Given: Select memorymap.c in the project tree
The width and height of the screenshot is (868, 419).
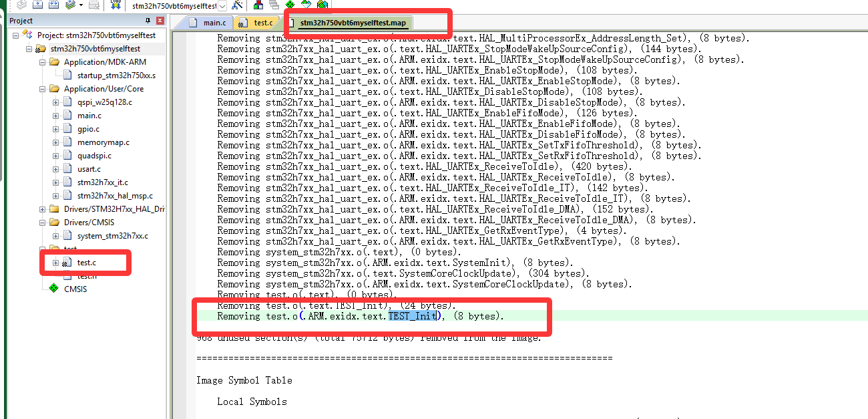Looking at the screenshot, I should 103,142.
